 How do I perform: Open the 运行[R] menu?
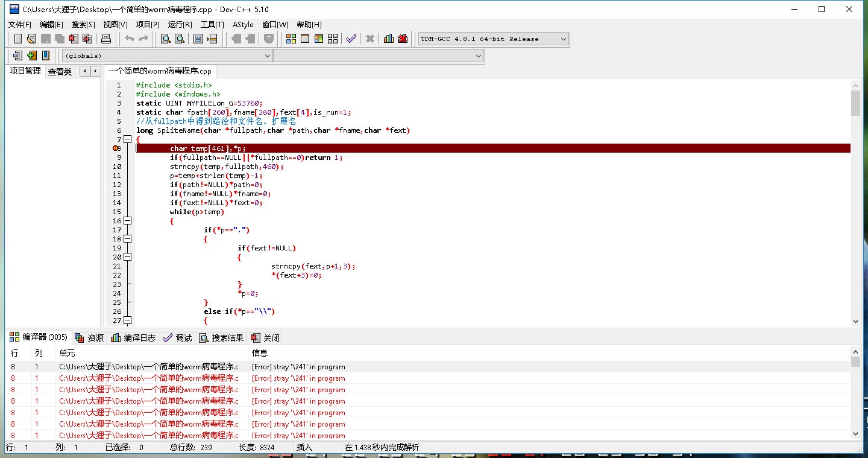tap(180, 24)
